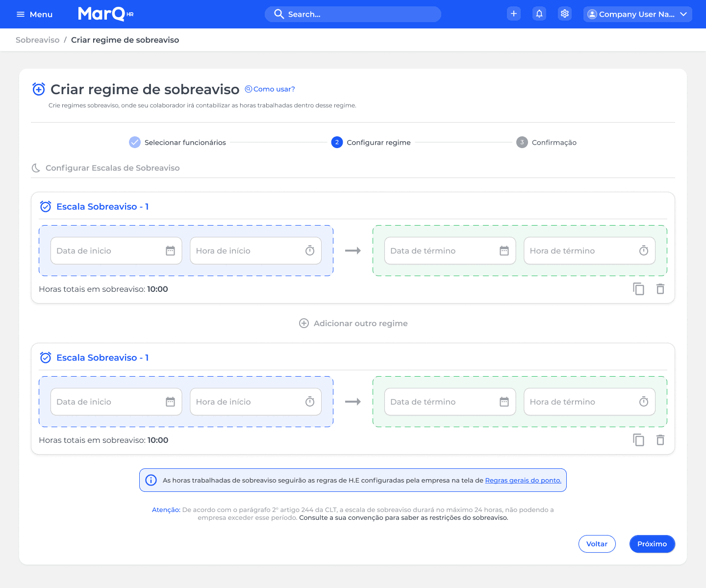Delete the second Escala Sobreaviso
The image size is (706, 588).
[660, 440]
